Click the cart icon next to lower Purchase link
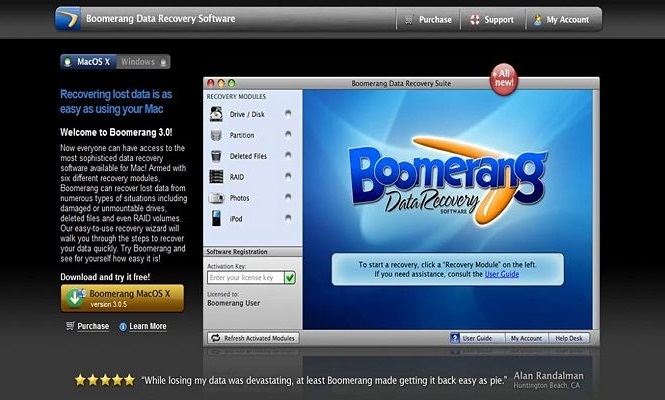The height and width of the screenshot is (400, 665). coord(70,326)
